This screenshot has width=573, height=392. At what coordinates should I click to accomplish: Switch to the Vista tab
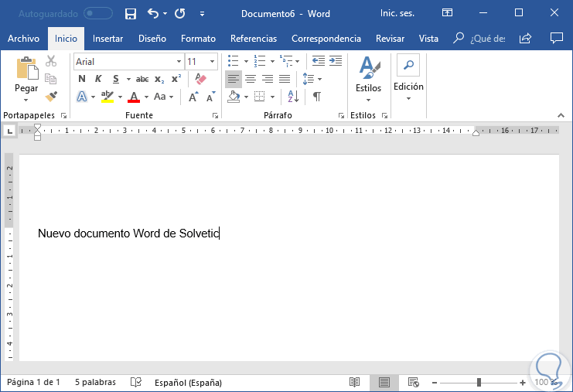click(x=428, y=39)
